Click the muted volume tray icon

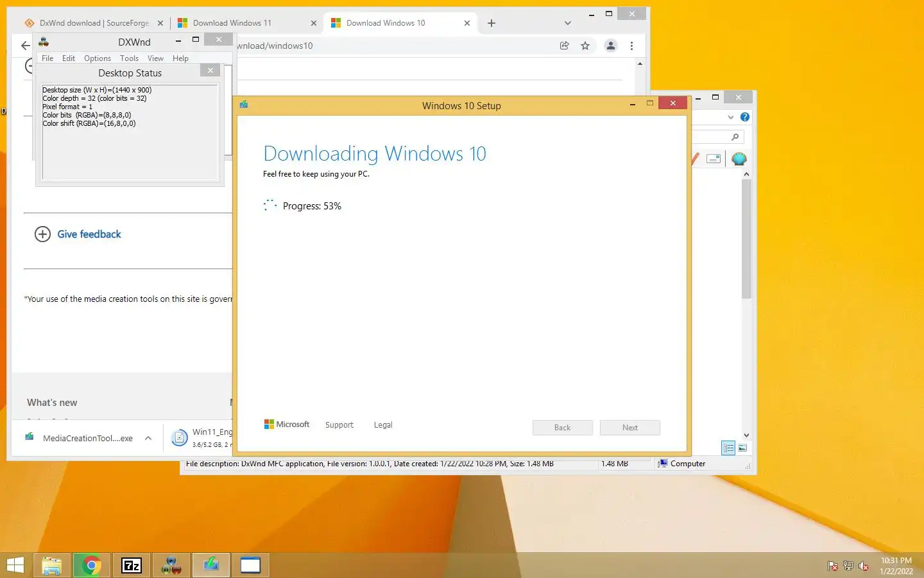click(864, 566)
